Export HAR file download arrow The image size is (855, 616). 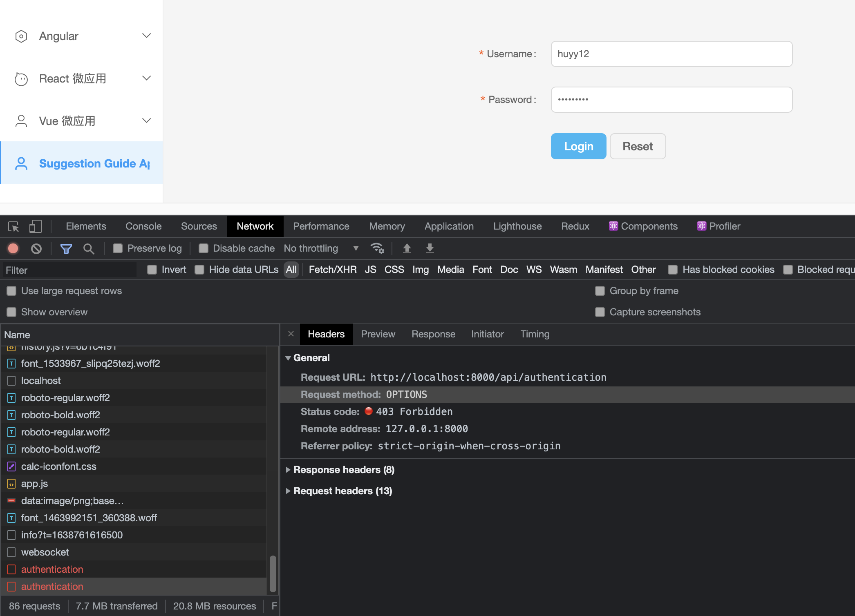[x=430, y=248]
